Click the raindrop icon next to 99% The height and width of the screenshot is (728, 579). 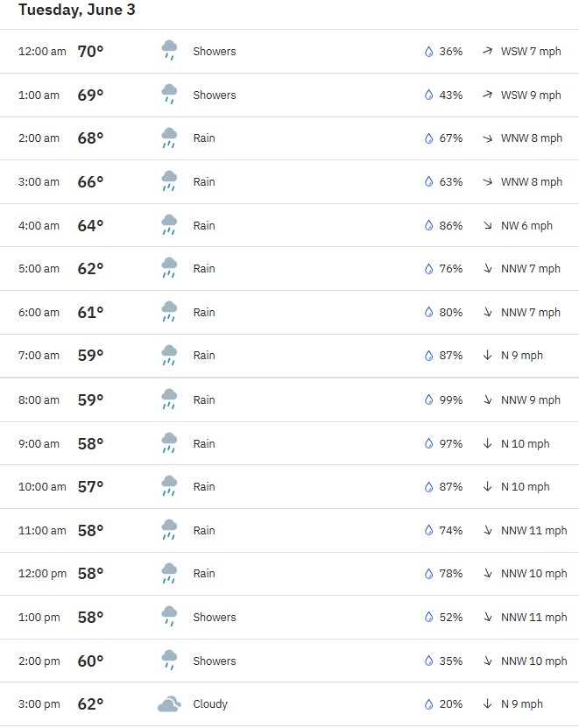428,399
